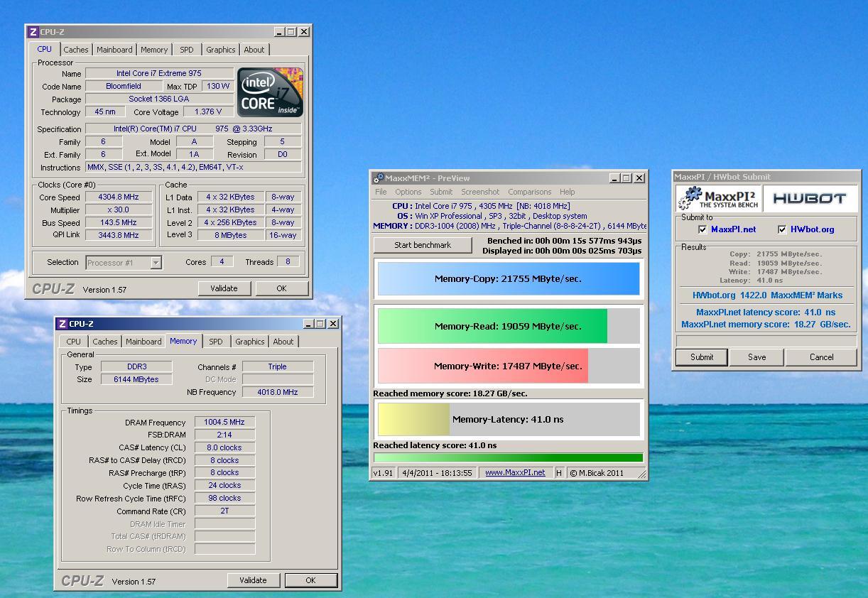The image size is (868, 598).
Task: Click the Memory-Latency result bar
Action: [x=509, y=420]
